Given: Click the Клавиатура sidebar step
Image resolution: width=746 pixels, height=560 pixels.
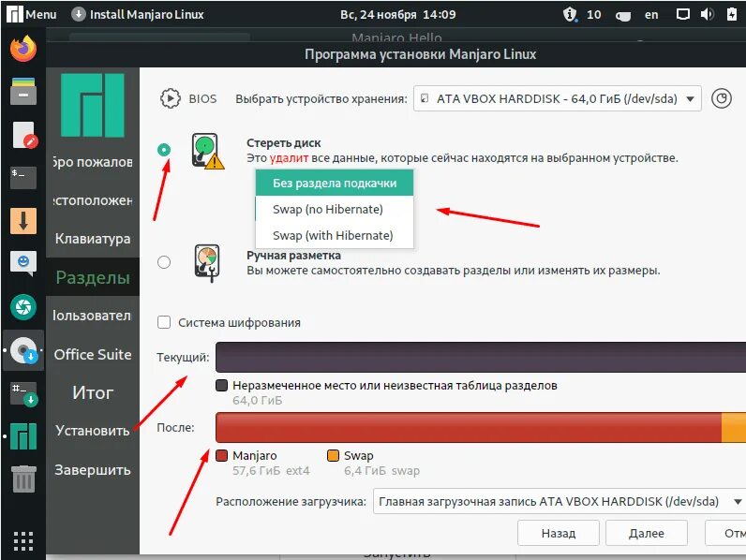Looking at the screenshot, I should (x=93, y=238).
